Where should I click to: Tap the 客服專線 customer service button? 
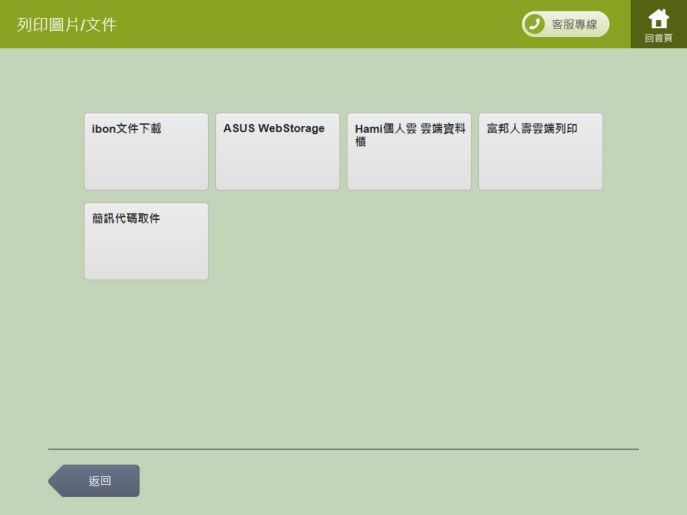click(565, 24)
